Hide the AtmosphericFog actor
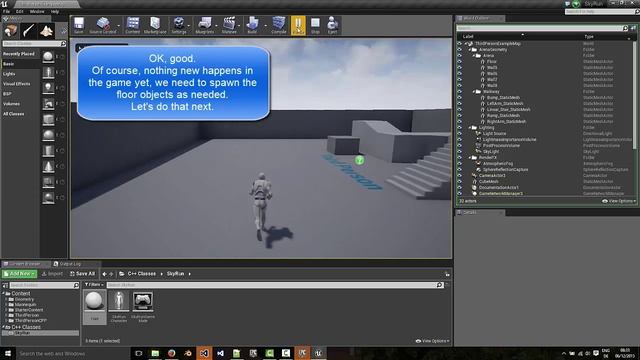The image size is (640, 360). coord(460,164)
